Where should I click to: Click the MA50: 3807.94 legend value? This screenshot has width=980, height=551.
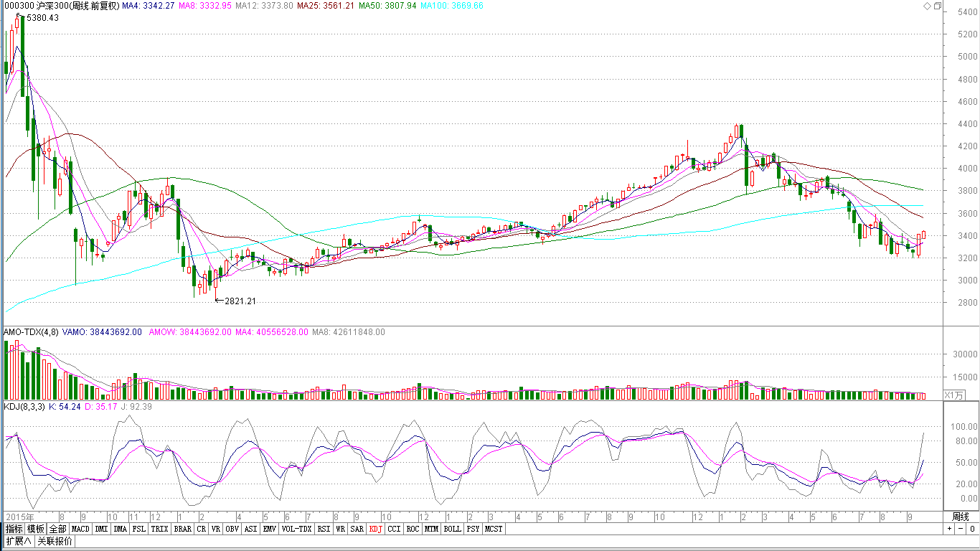pos(387,6)
